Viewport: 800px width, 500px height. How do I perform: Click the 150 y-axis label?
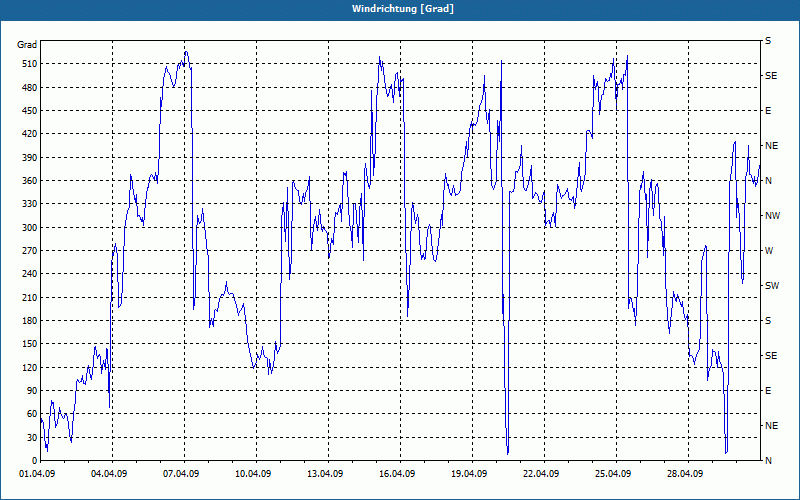pyautogui.click(x=30, y=344)
